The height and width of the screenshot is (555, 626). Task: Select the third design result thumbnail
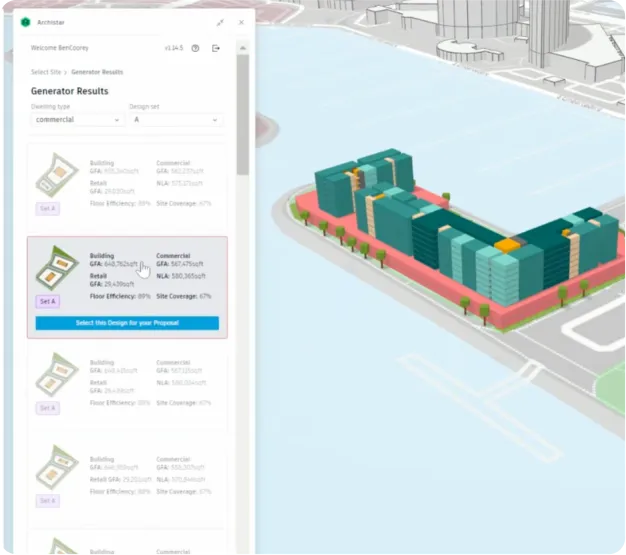(57, 375)
